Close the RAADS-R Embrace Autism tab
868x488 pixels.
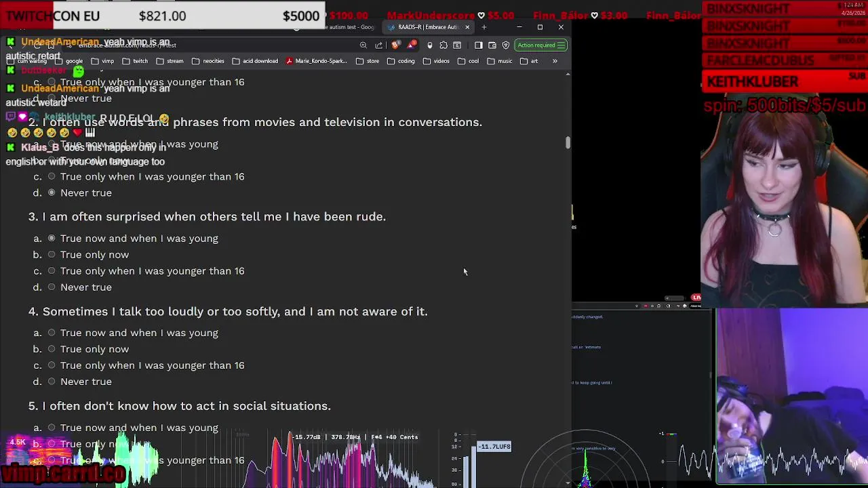tap(467, 27)
